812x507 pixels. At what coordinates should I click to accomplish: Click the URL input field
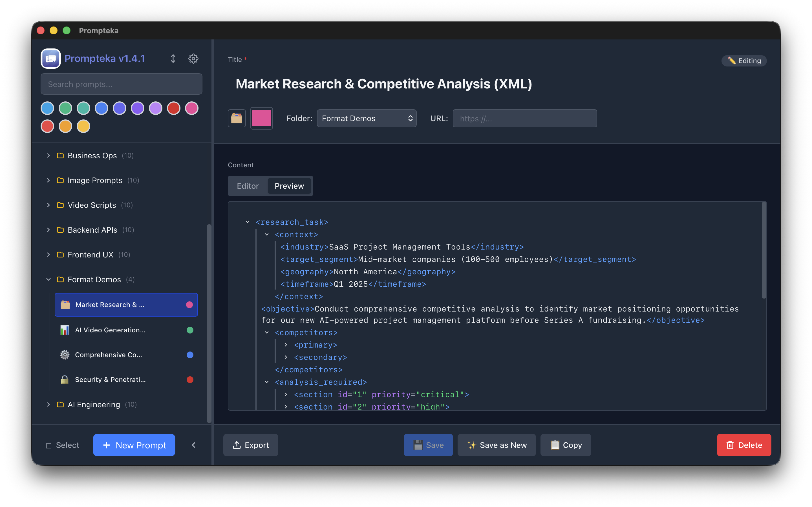[524, 118]
